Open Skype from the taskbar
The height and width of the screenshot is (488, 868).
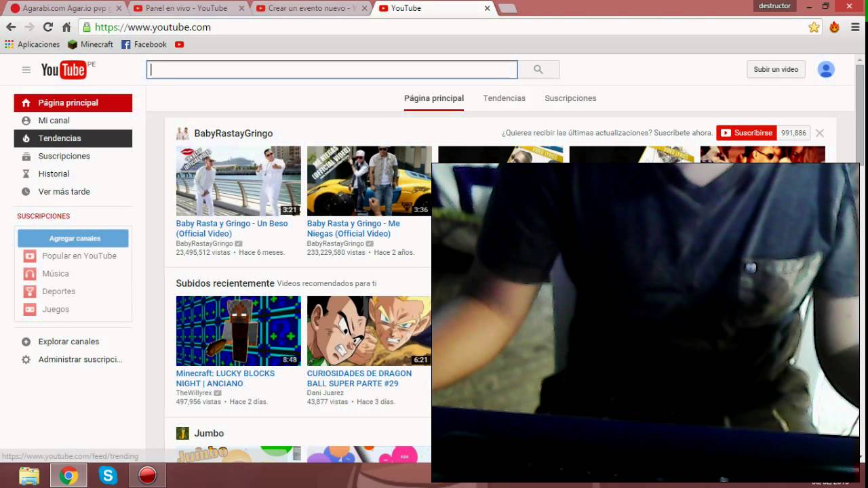click(x=108, y=476)
